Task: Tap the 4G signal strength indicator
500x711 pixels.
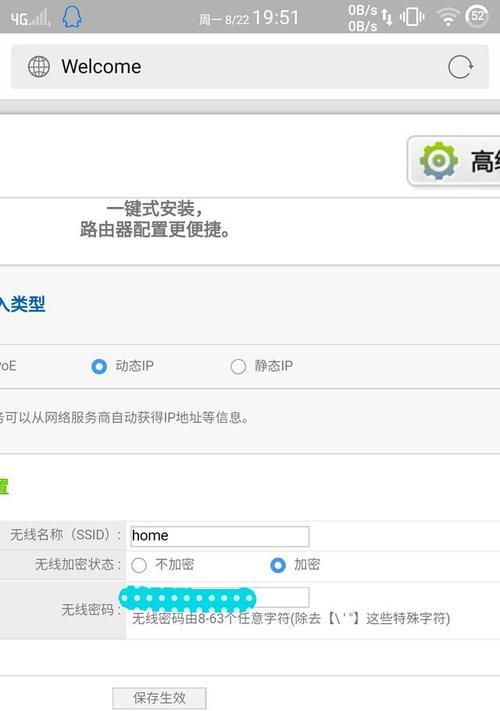Action: click(30, 18)
